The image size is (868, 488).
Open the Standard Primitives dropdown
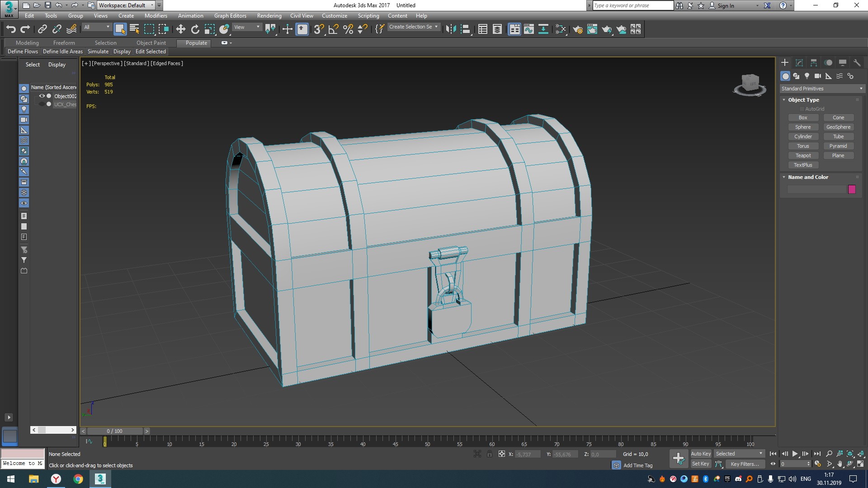[x=821, y=88]
